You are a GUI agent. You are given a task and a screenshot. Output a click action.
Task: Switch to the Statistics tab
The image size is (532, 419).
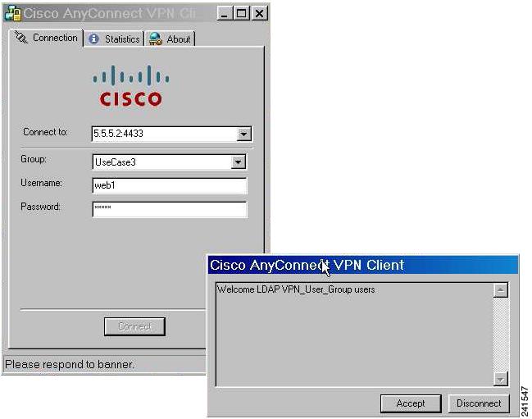click(x=114, y=39)
